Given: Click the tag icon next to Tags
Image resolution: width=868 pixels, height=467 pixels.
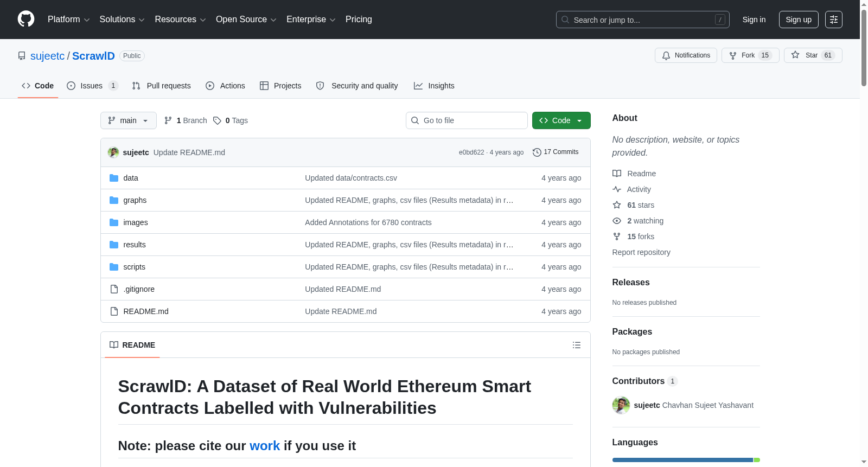Looking at the screenshot, I should (x=217, y=120).
